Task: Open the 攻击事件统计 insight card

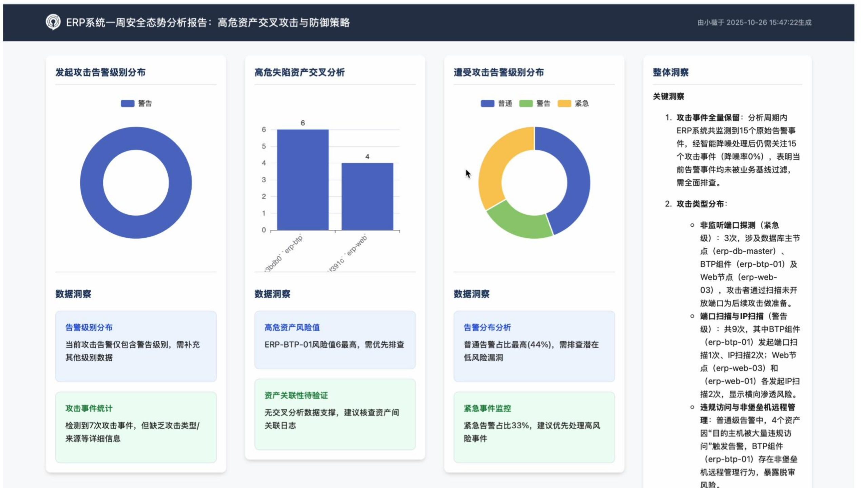Action: click(x=136, y=427)
